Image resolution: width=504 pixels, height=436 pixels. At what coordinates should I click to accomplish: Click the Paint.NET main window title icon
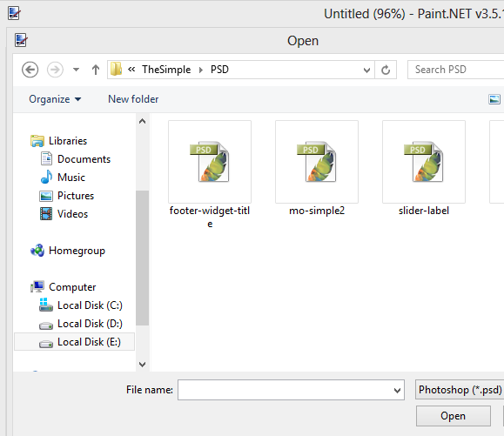tap(15, 13)
